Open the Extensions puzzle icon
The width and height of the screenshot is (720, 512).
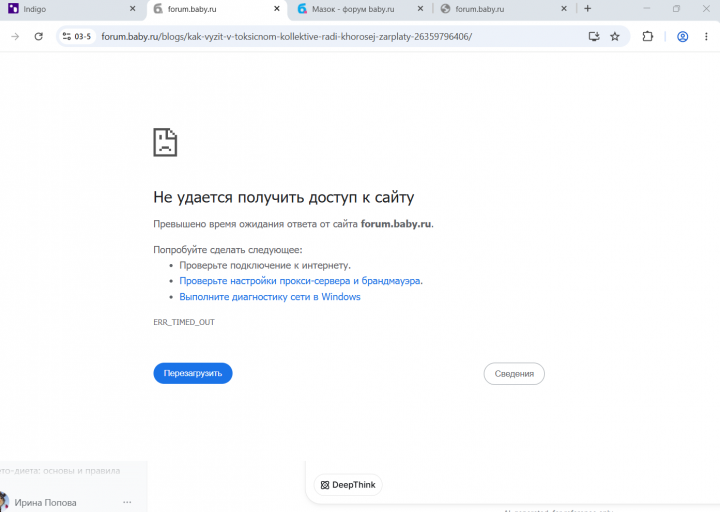pos(647,36)
